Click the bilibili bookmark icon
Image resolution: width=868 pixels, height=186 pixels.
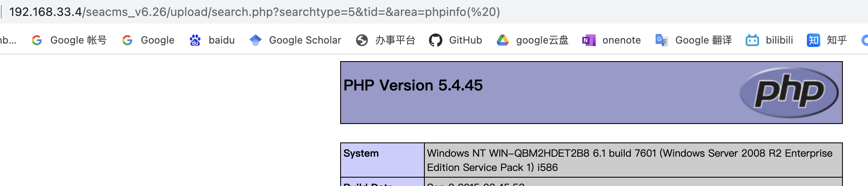coord(752,40)
